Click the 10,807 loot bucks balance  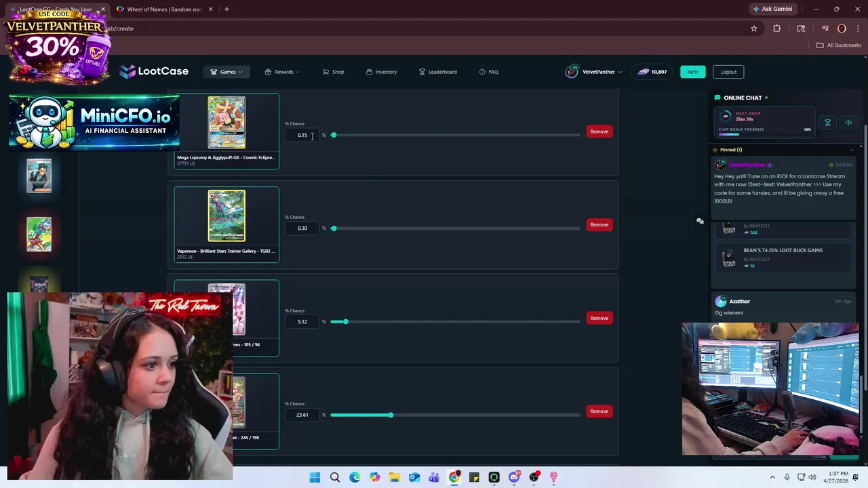(x=652, y=72)
